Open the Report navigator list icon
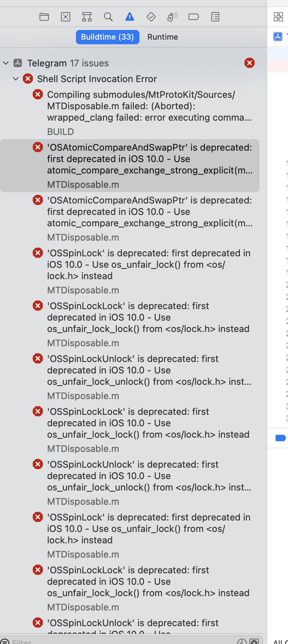288x644 pixels. click(x=215, y=16)
